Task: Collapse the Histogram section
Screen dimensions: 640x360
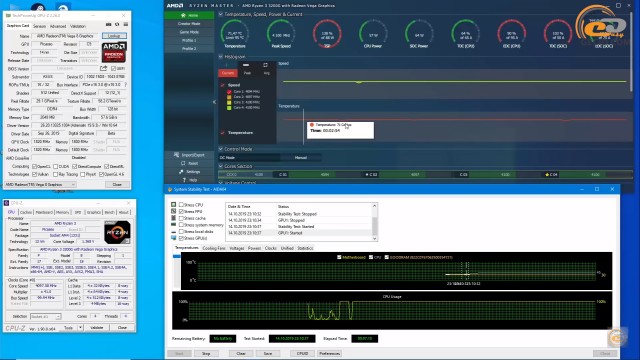Action: click(221, 57)
